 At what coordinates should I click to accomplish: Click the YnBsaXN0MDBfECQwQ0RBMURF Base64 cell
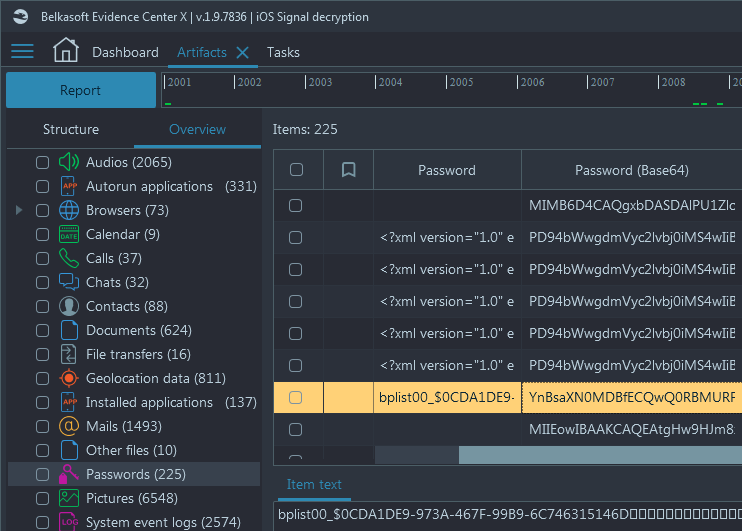tap(632, 398)
